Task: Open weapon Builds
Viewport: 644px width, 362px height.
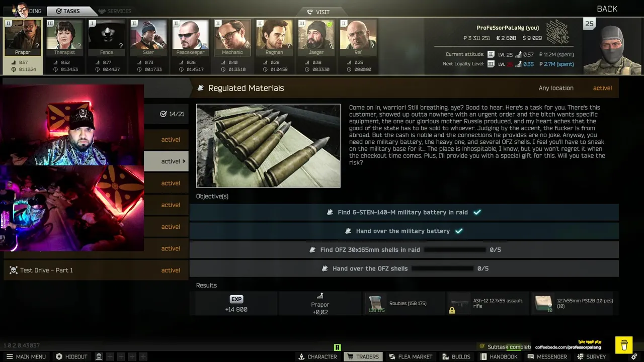Action: tap(456, 356)
